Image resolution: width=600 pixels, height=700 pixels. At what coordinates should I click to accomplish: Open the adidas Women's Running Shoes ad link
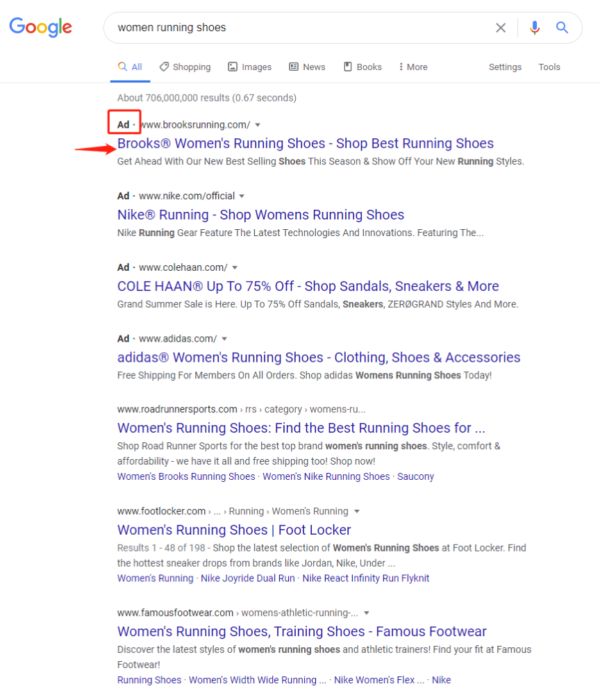coord(319,358)
